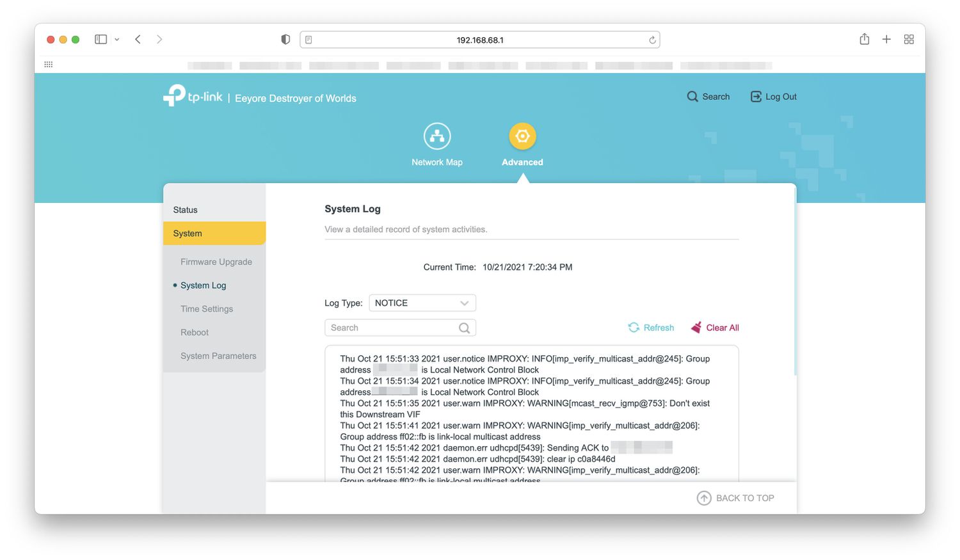Viewport: 960px width, 560px height.
Task: Select Firmware Upgrade in sidebar
Action: (216, 262)
